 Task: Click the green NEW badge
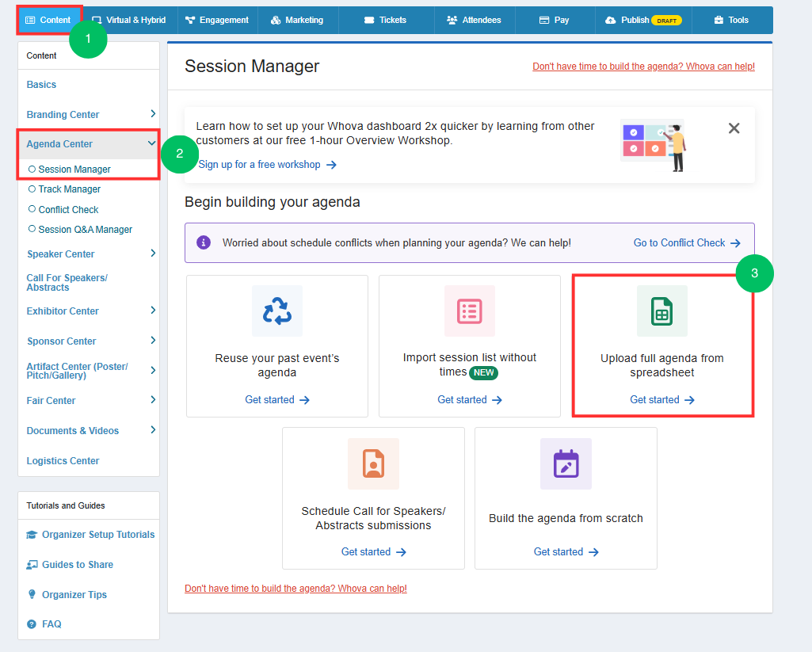coord(483,373)
